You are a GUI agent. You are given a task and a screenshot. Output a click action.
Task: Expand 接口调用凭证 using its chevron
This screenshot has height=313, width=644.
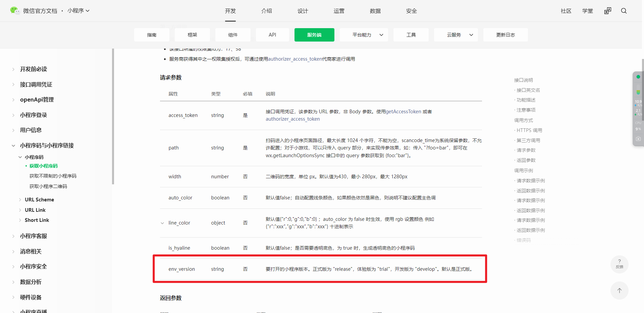point(13,84)
